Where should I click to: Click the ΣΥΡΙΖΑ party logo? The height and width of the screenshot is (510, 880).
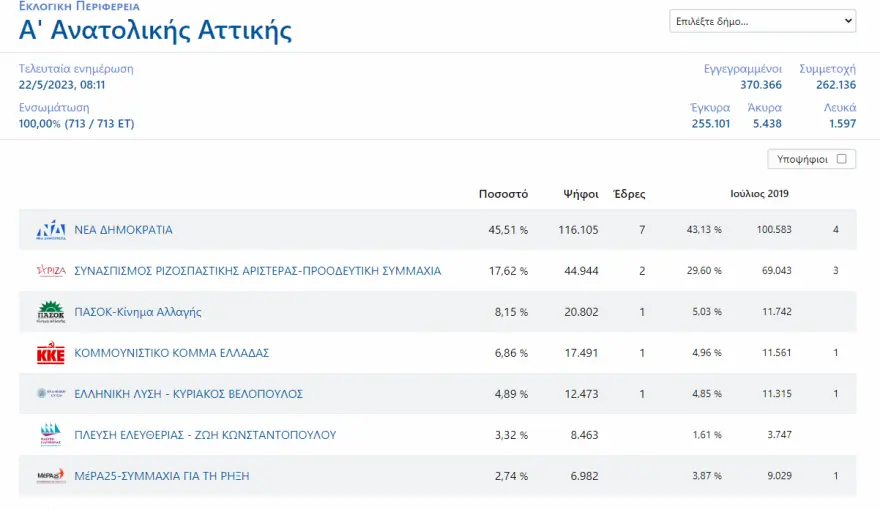[50, 271]
